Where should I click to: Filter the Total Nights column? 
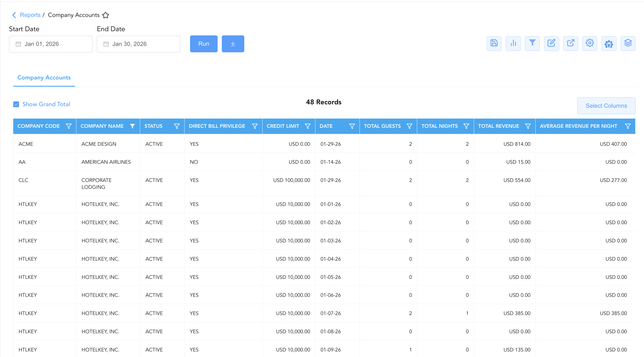[x=466, y=126]
